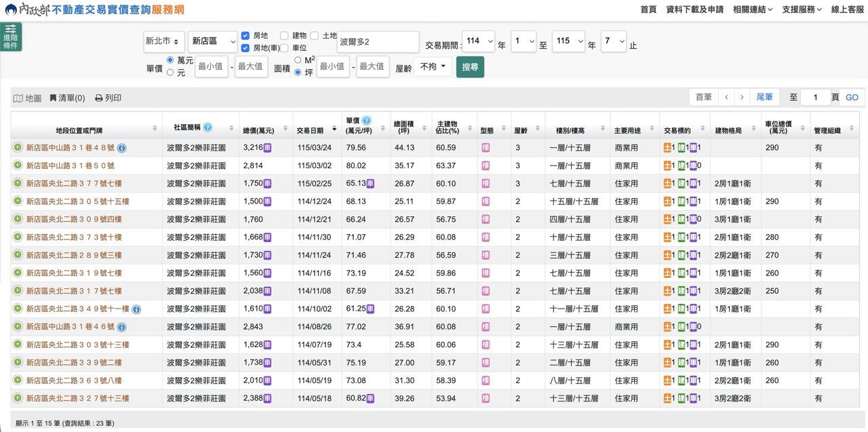The height and width of the screenshot is (432, 868).
Task: Expand row 央北二路377號七樓 plus icon
Action: [18, 183]
